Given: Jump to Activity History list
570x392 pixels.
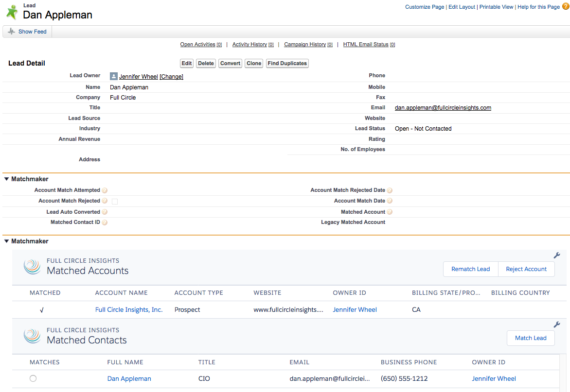Looking at the screenshot, I should coord(253,44).
